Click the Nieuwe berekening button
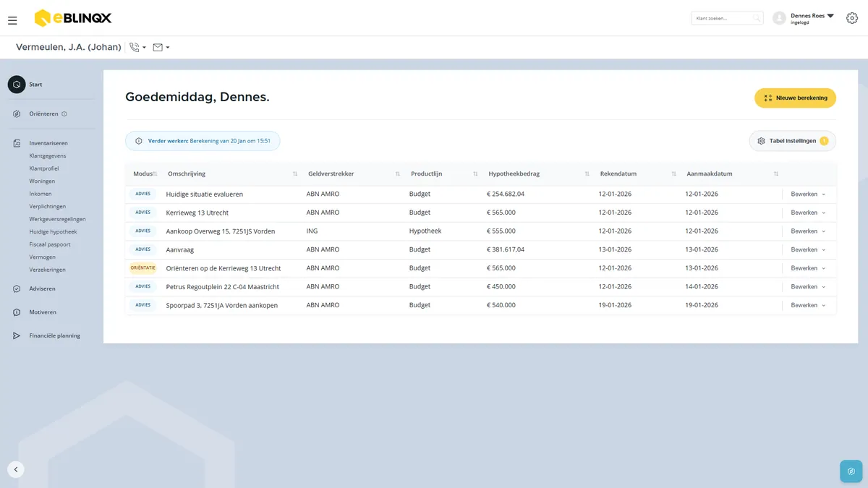The height and width of the screenshot is (488, 868). click(795, 98)
